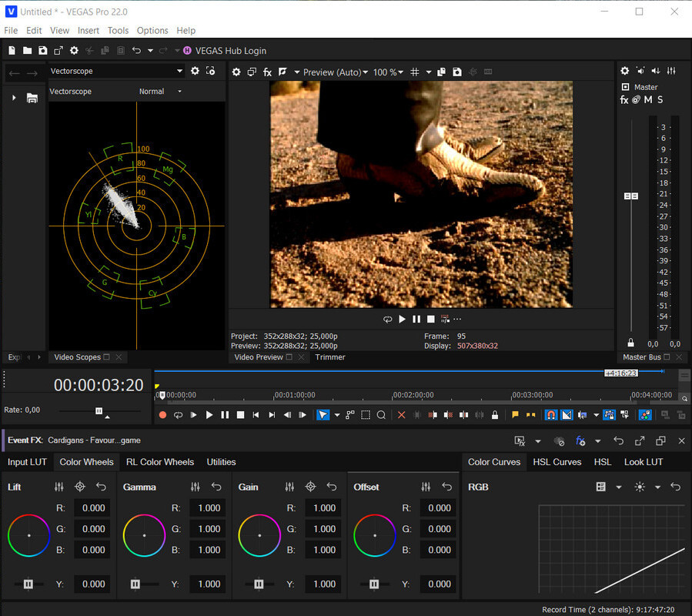Create a new project with the New icon
692x616 pixels.
click(12, 51)
